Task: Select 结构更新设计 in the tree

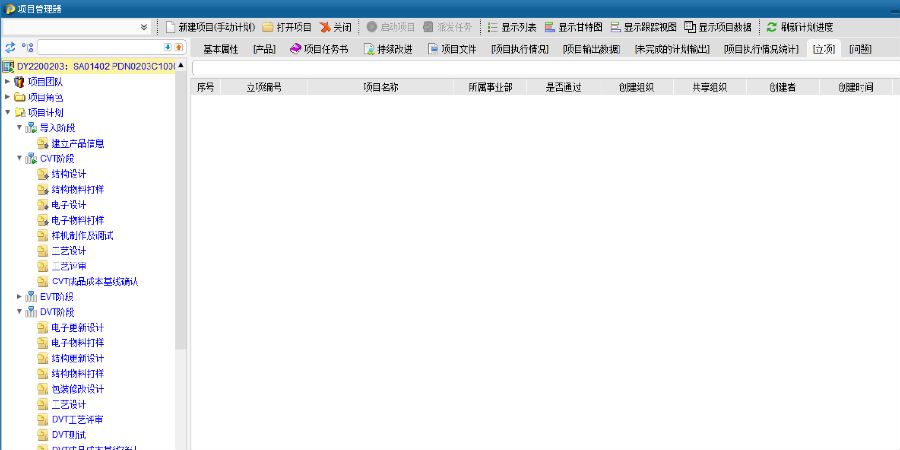Action: [77, 358]
